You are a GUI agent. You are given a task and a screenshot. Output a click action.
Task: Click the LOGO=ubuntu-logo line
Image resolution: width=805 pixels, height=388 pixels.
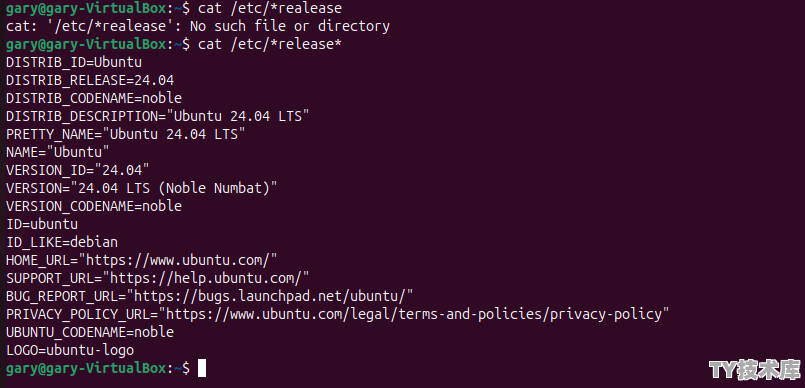(x=70, y=350)
